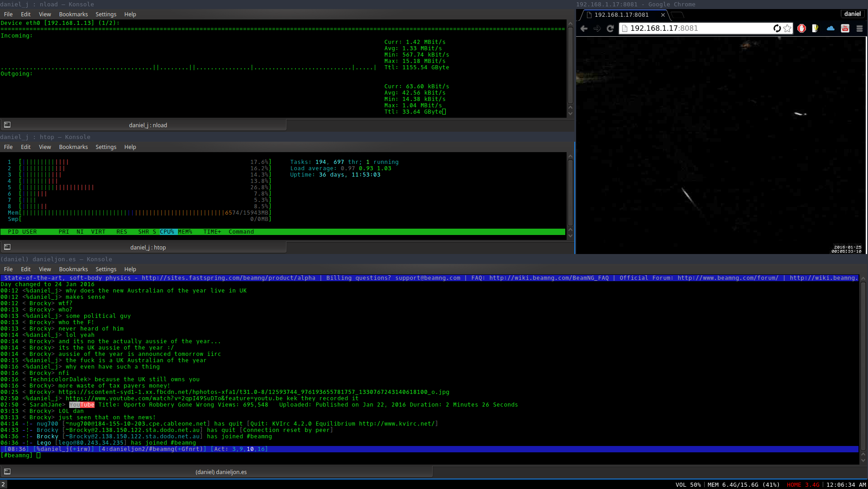Open Edit menu in htop Konsole
Screen dimensions: 868x489
pyautogui.click(x=26, y=147)
